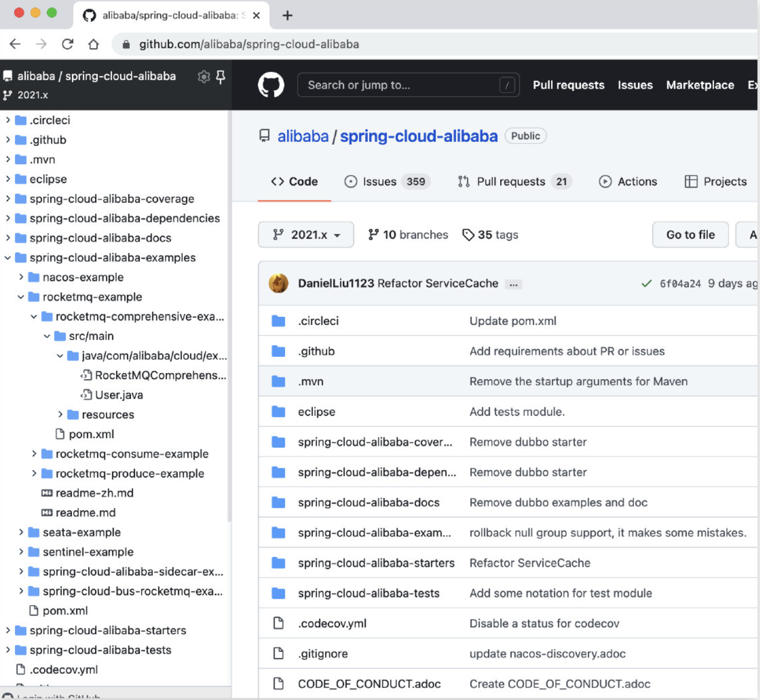The height and width of the screenshot is (700, 760).
Task: Open the spring-cloud-alibaba repository title link
Action: [x=419, y=136]
